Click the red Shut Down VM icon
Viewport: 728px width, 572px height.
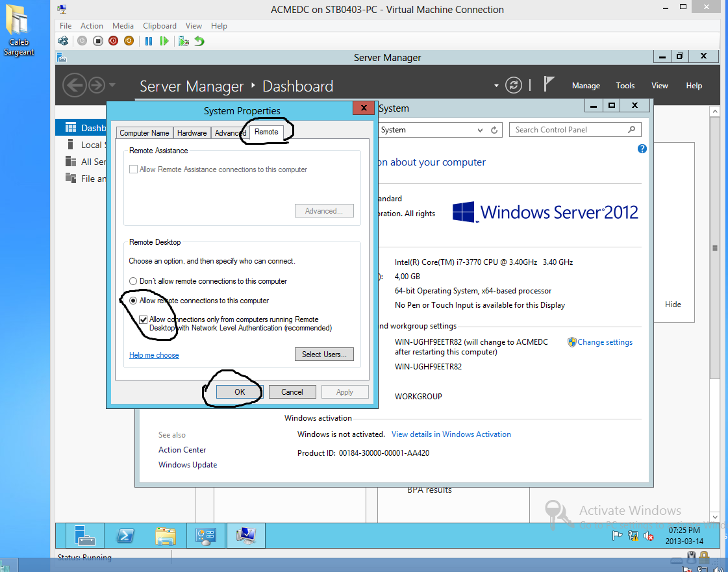tap(113, 42)
